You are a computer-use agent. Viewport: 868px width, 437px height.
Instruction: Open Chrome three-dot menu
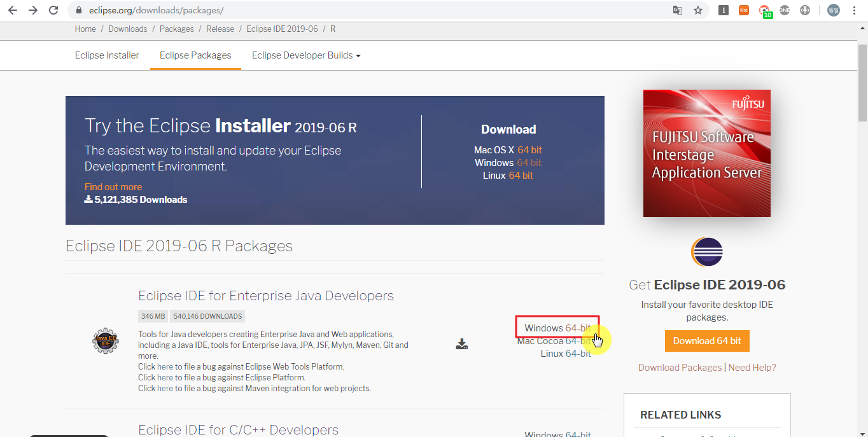tap(854, 10)
